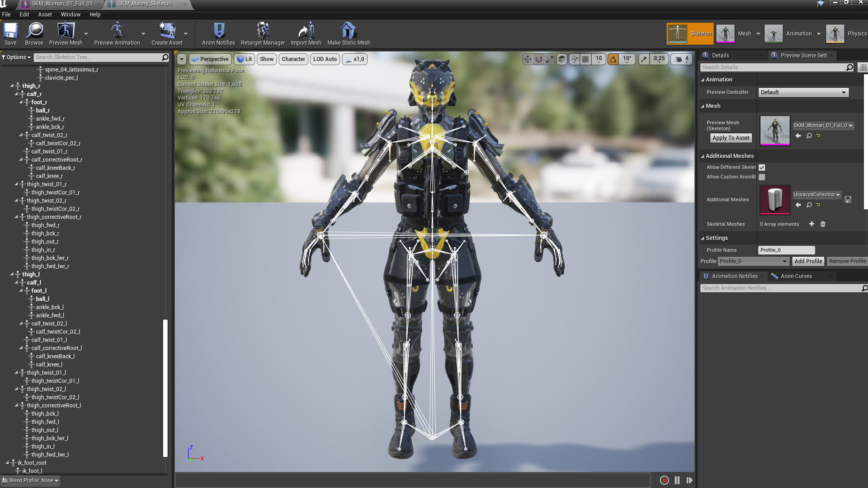The width and height of the screenshot is (868, 488).
Task: Click the Import Mesh icon
Action: 306,33
